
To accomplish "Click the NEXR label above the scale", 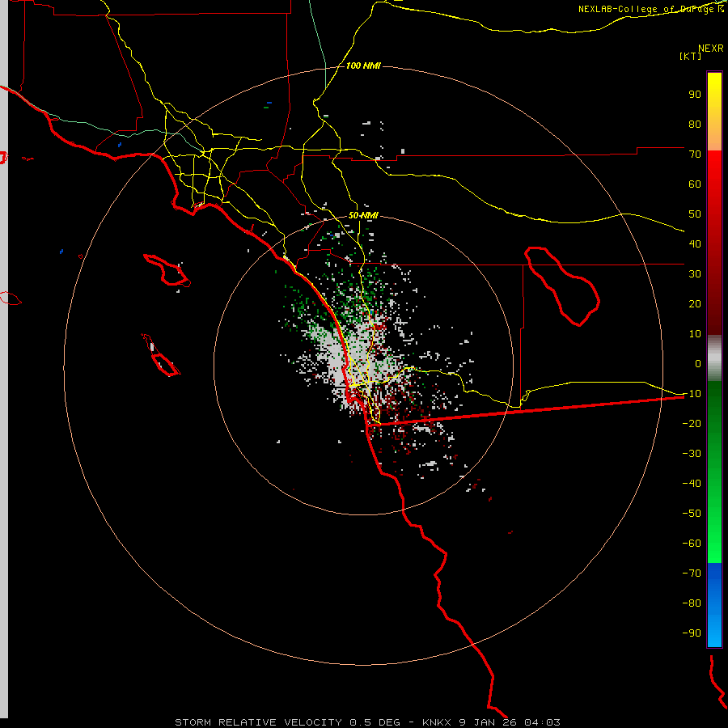I will tap(711, 49).
